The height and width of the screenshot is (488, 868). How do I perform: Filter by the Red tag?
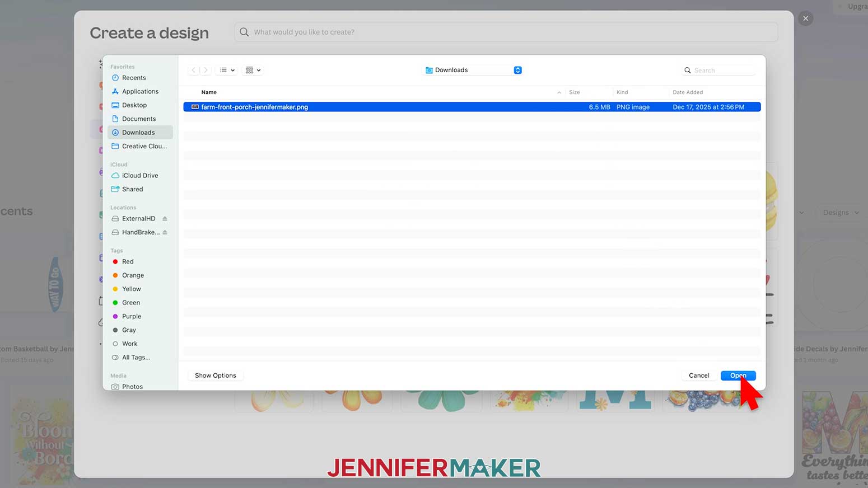pos(128,261)
